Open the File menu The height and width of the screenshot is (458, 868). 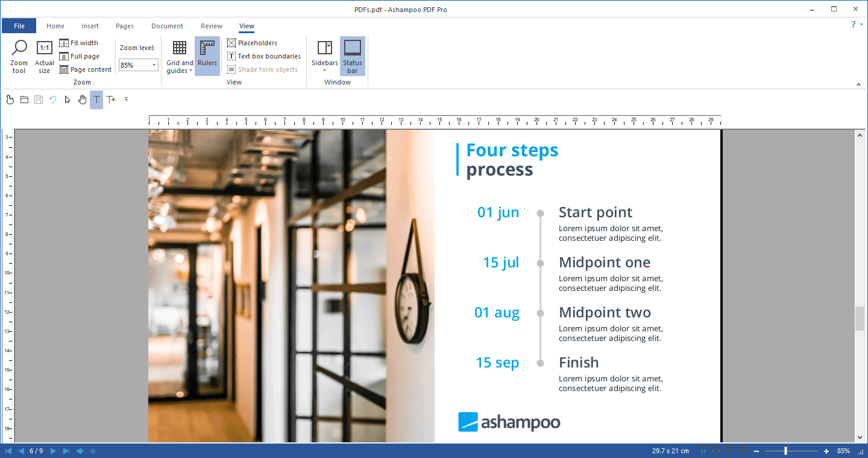coord(19,26)
